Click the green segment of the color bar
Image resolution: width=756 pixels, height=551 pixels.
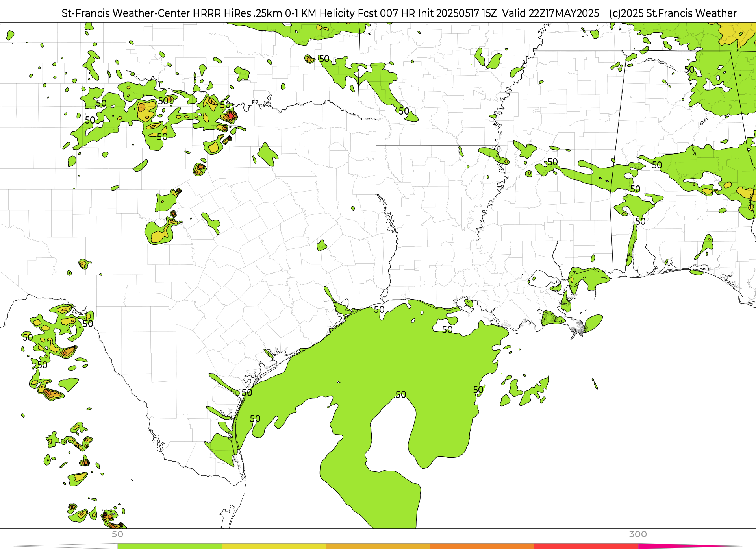(x=170, y=546)
